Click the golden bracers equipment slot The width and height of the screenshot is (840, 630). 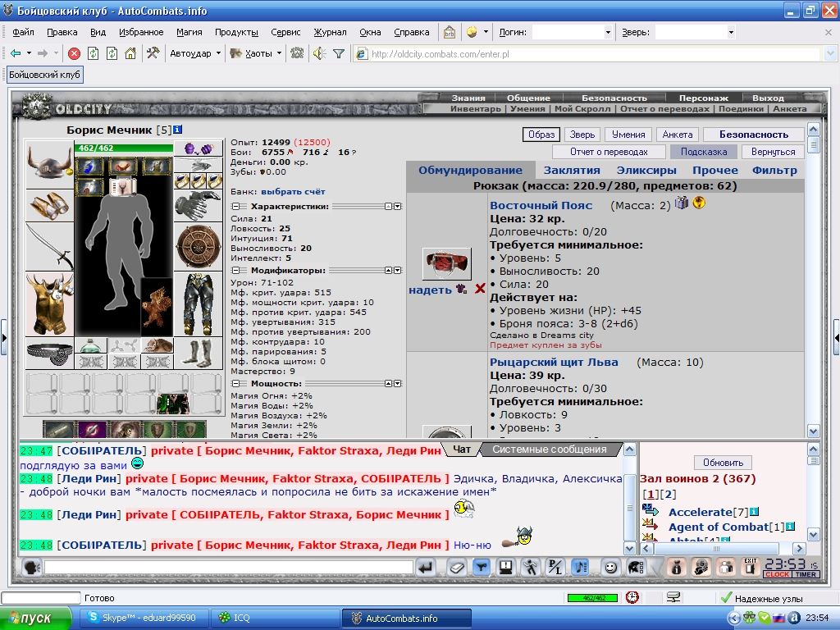[49, 206]
